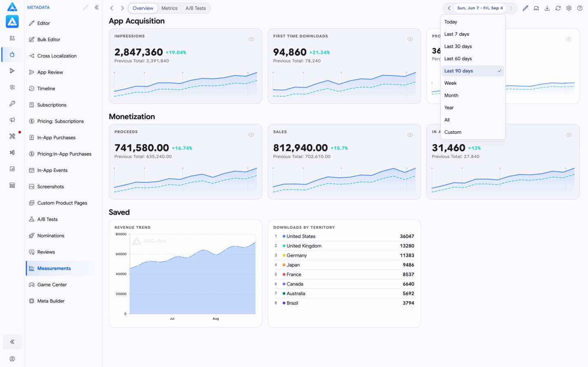
Task: Go forward with the right navigation arrow
Action: coord(122,8)
